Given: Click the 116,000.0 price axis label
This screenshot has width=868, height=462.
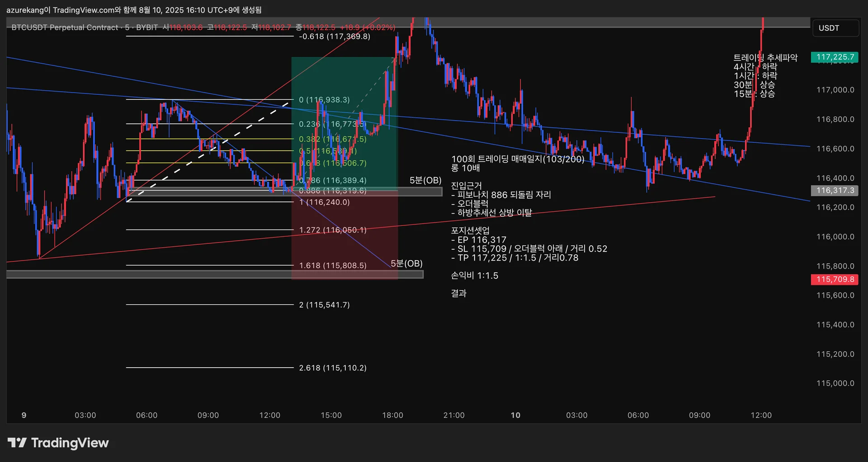Looking at the screenshot, I should click(x=835, y=237).
